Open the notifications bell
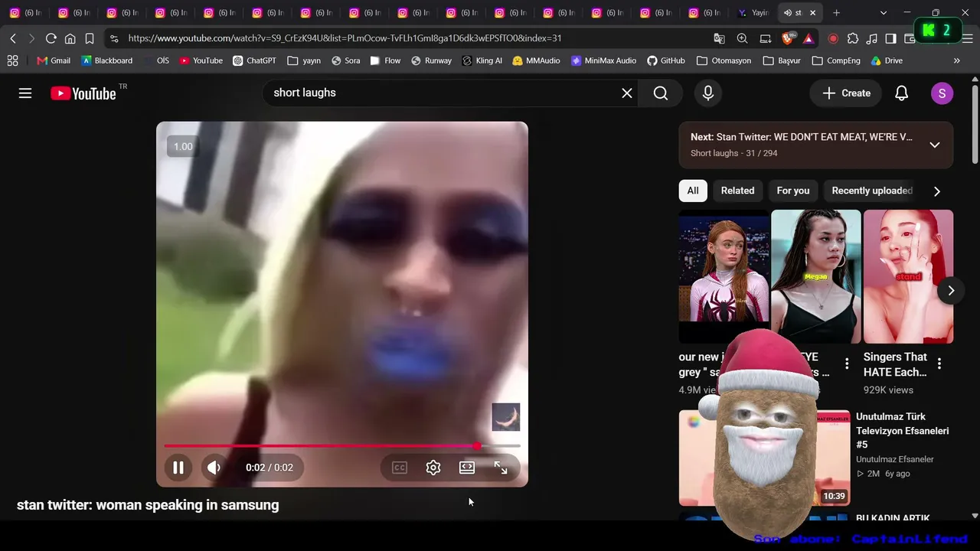Screen dimensions: 980x551 [902, 93]
